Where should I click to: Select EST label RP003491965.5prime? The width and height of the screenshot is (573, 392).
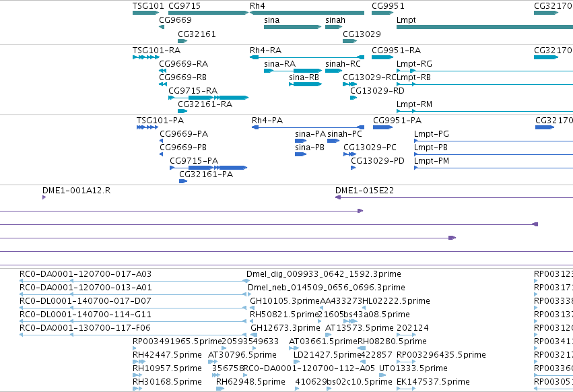point(177,341)
